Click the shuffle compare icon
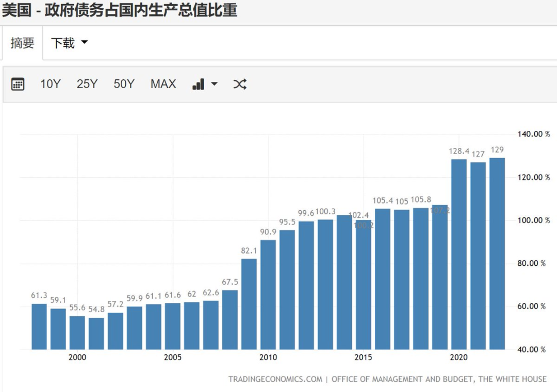This screenshot has width=557, height=392. (240, 84)
